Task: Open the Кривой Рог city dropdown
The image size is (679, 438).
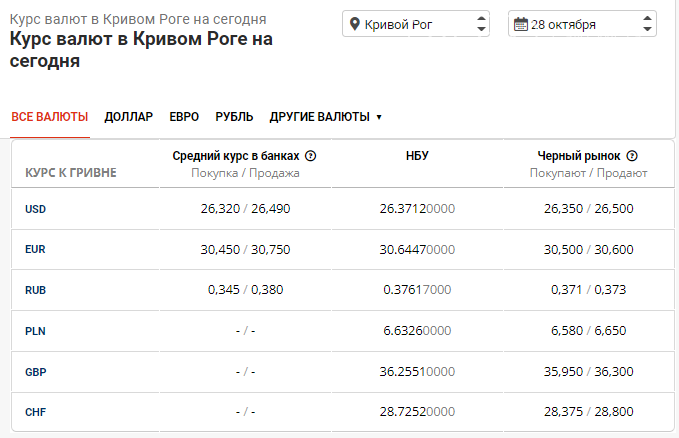Action: (415, 24)
